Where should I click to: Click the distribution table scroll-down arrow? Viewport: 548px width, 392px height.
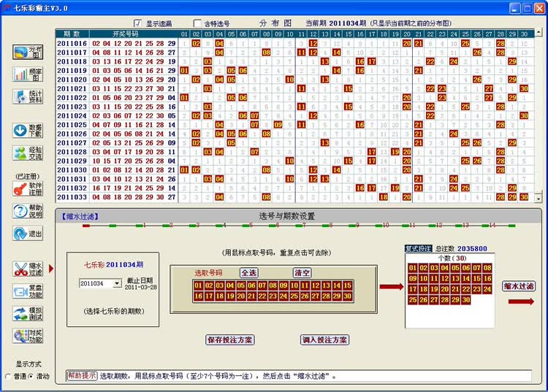539,199
